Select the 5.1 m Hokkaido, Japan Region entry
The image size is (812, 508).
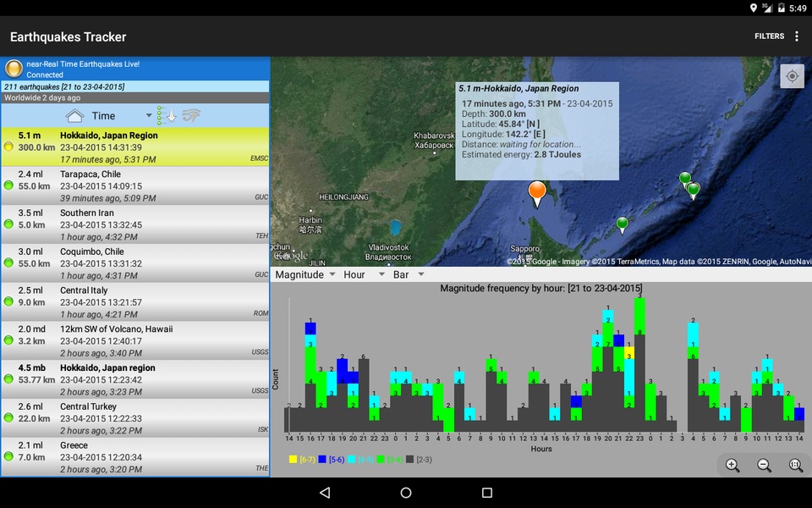(134, 147)
